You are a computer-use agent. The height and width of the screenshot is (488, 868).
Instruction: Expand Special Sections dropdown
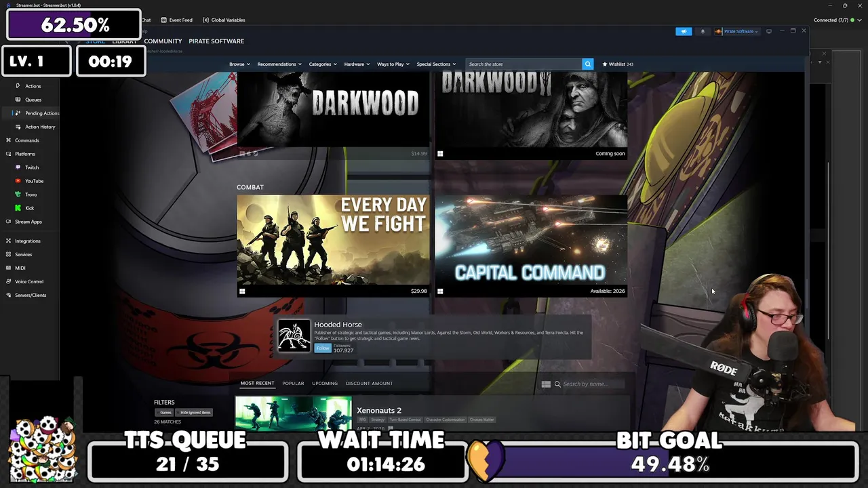(436, 64)
